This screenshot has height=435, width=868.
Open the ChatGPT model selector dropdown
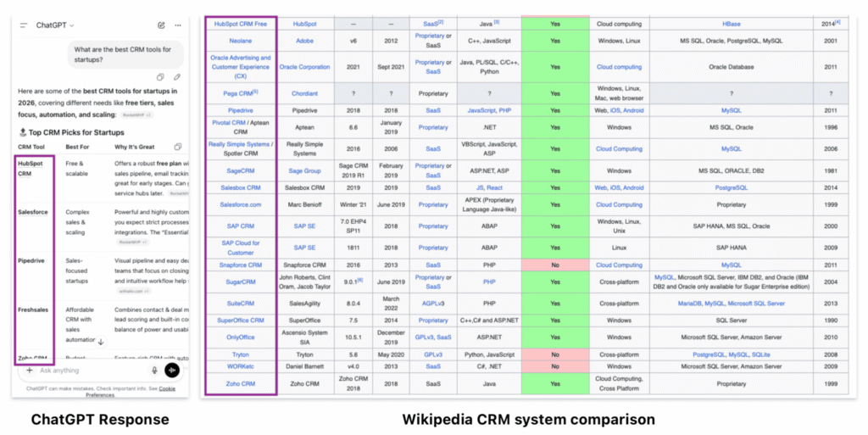click(x=55, y=25)
